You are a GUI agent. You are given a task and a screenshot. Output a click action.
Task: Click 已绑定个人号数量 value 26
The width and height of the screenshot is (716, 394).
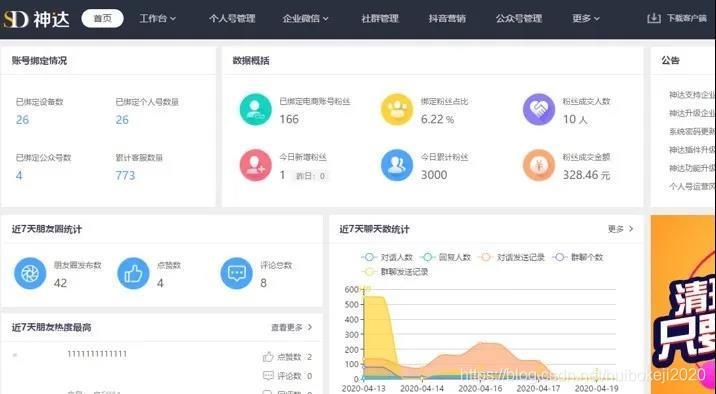tap(122, 120)
